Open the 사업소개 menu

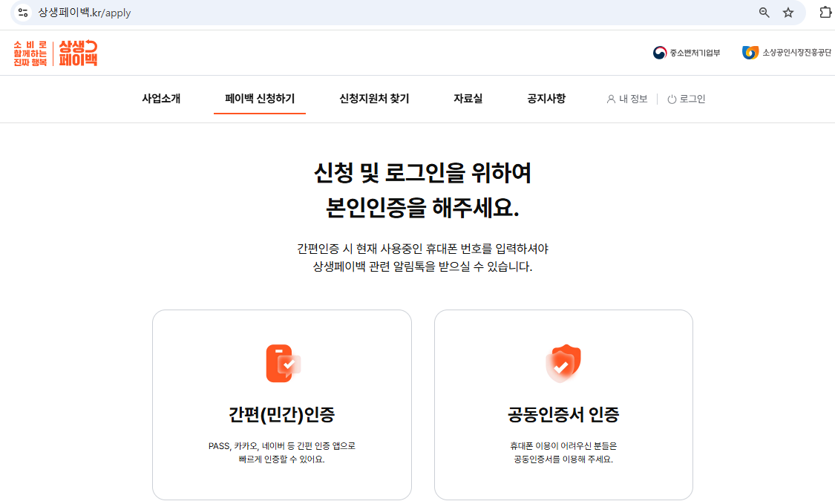point(161,98)
